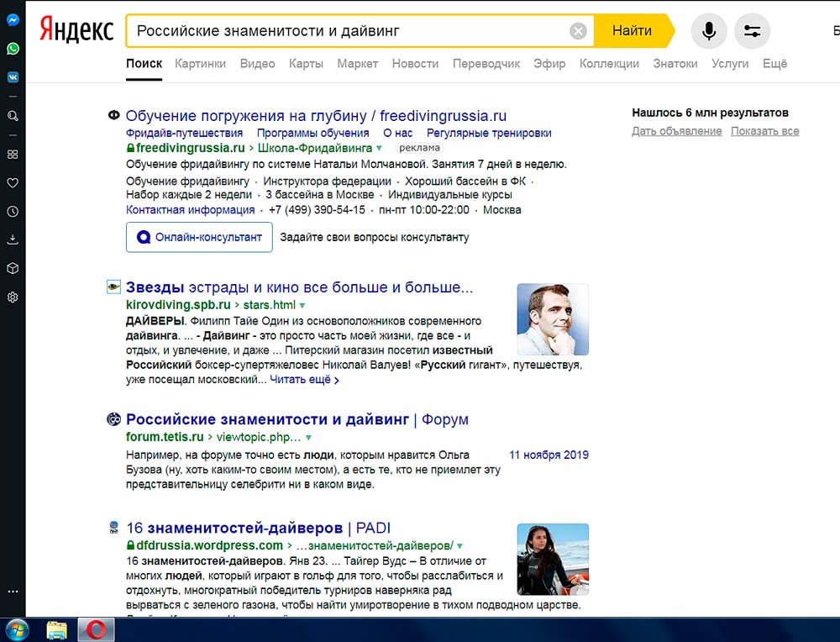Click the Yandex logo
Image resolution: width=840 pixels, height=642 pixels.
point(76,30)
